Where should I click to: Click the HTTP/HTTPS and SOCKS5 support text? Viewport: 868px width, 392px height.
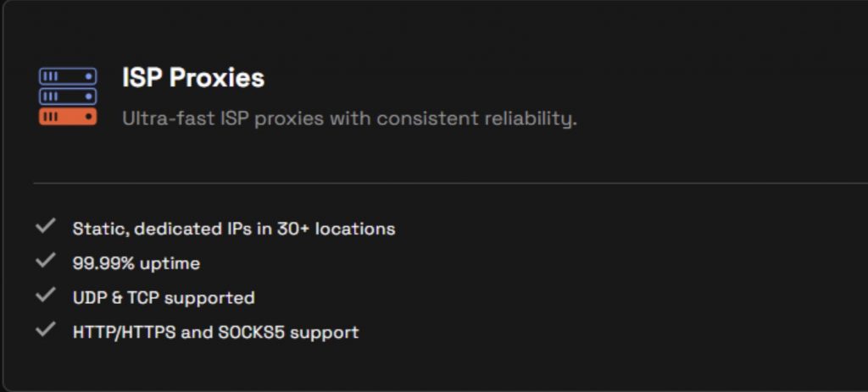(x=215, y=332)
